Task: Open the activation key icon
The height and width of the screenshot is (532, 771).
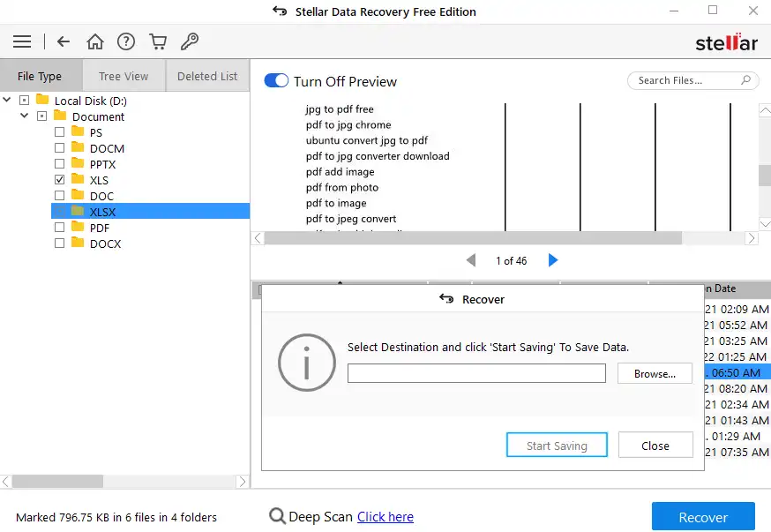Action: pyautogui.click(x=190, y=41)
